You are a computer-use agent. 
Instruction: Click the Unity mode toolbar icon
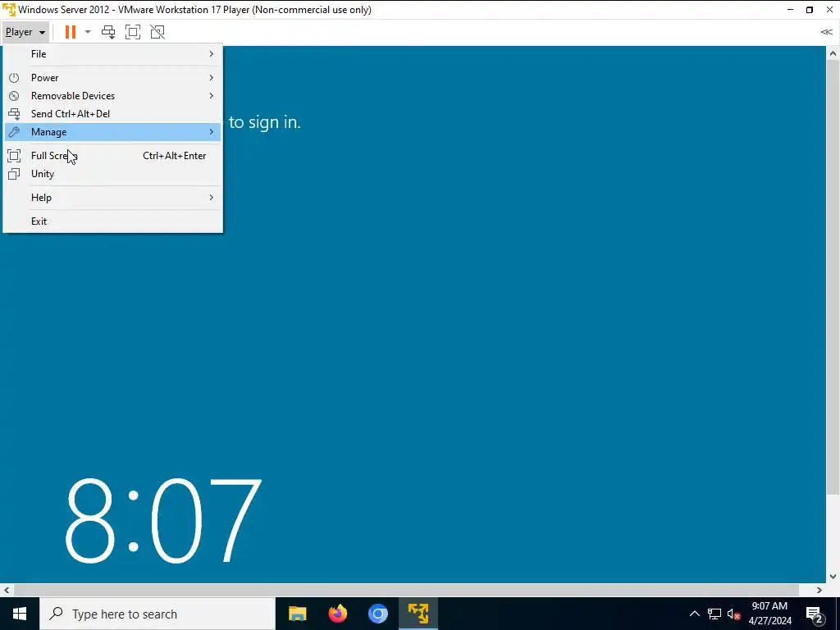(x=157, y=32)
